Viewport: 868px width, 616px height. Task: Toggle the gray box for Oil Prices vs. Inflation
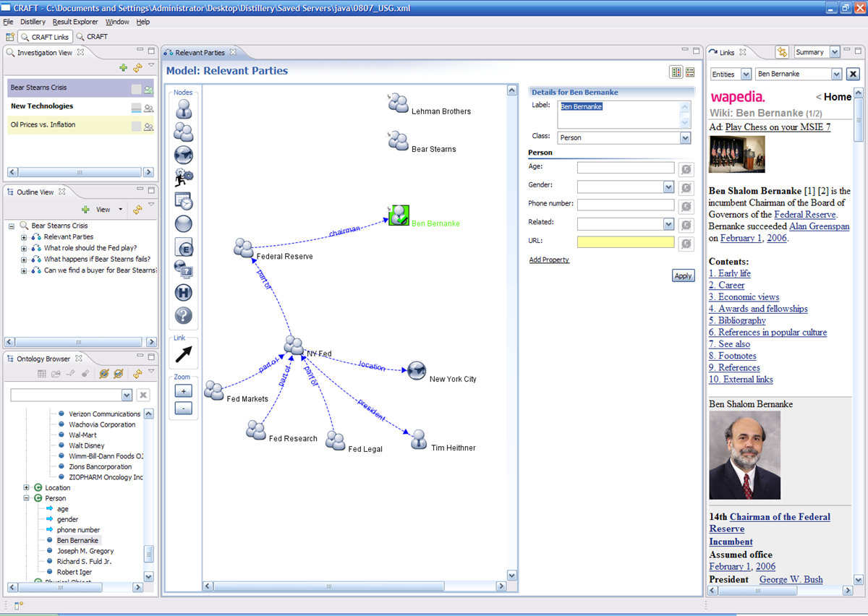pos(136,127)
